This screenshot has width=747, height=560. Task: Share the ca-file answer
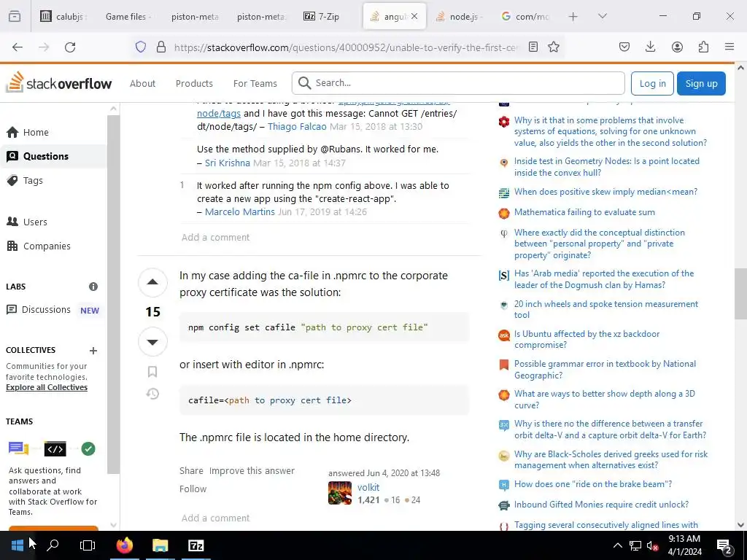tap(191, 470)
